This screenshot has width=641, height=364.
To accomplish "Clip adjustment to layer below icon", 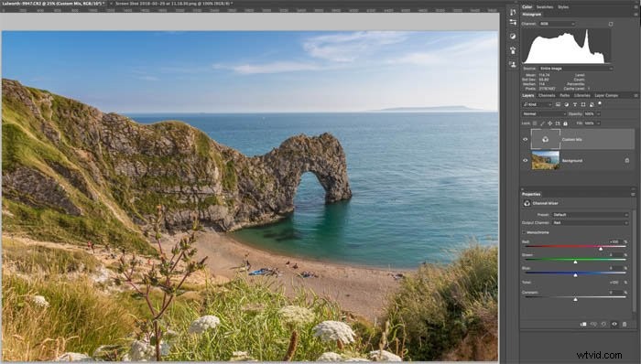I will tap(583, 324).
